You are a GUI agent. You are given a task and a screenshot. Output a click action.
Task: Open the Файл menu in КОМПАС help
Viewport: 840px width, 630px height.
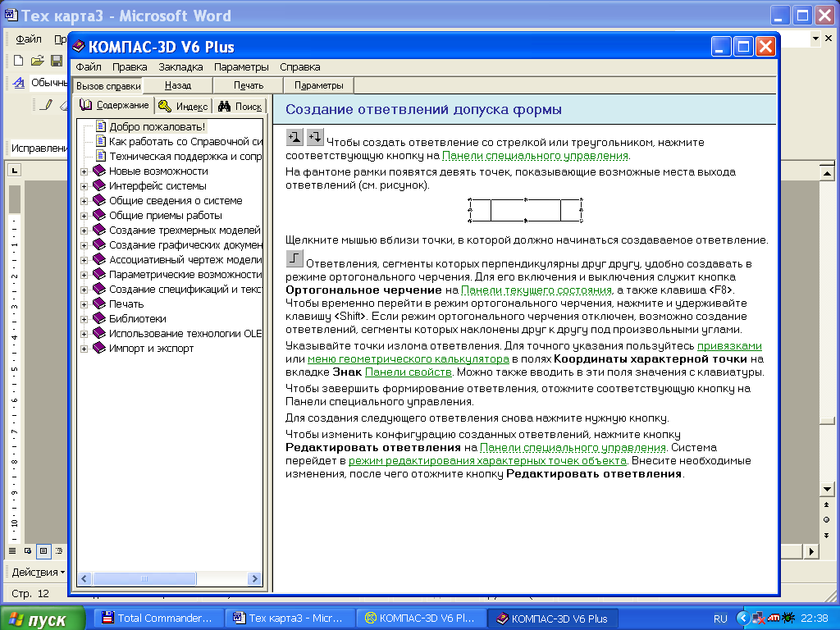(89, 67)
